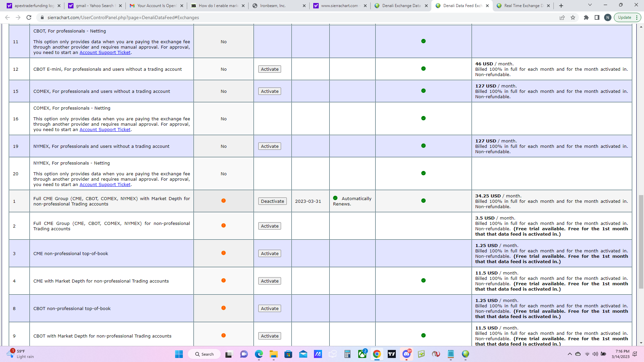Open the profile avatar N icon
Screen dimensions: 644x362
point(608,17)
